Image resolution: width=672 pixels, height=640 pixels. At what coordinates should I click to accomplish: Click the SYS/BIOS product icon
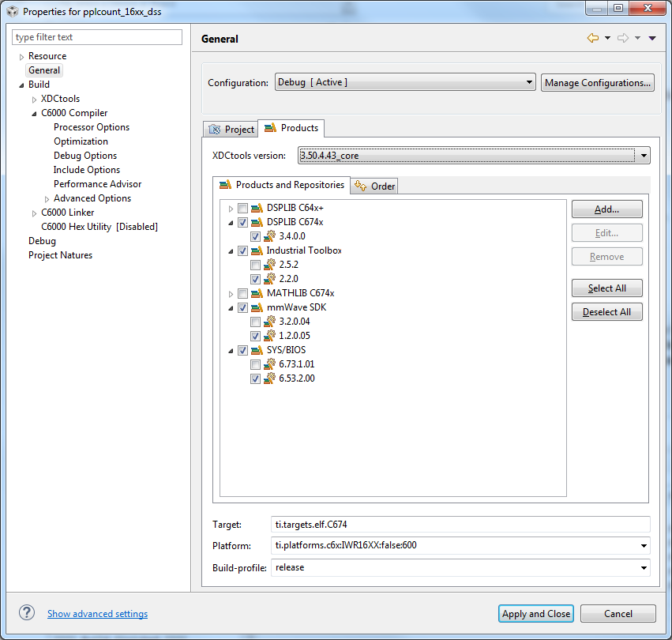257,351
